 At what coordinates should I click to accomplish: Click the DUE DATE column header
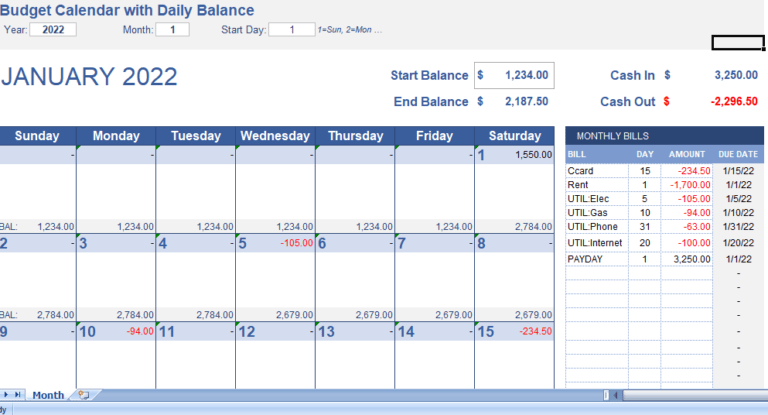pos(738,154)
